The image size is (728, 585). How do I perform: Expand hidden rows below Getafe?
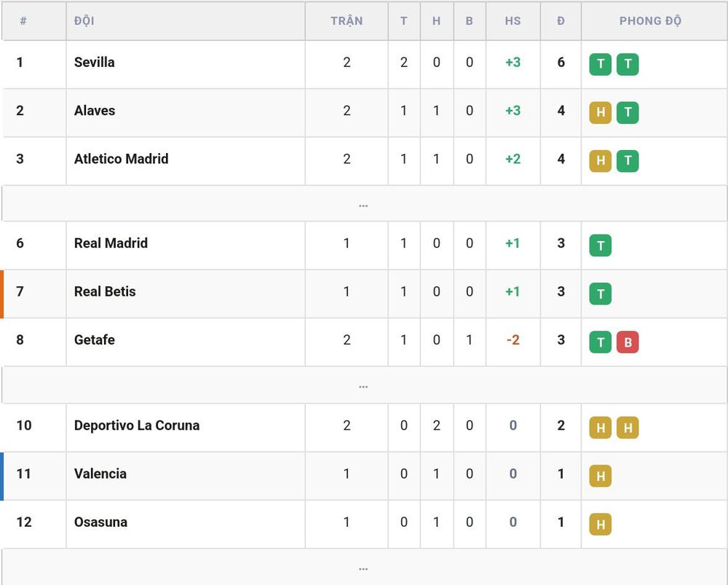click(x=364, y=385)
